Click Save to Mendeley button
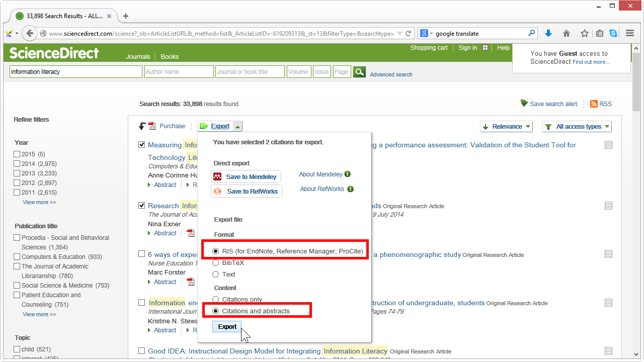The image size is (644, 362). tap(246, 176)
